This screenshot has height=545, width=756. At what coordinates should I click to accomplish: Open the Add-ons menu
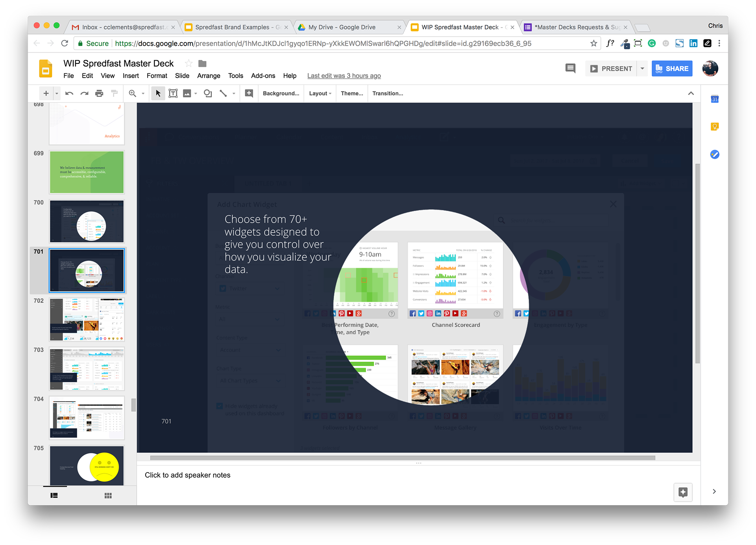[x=263, y=76]
